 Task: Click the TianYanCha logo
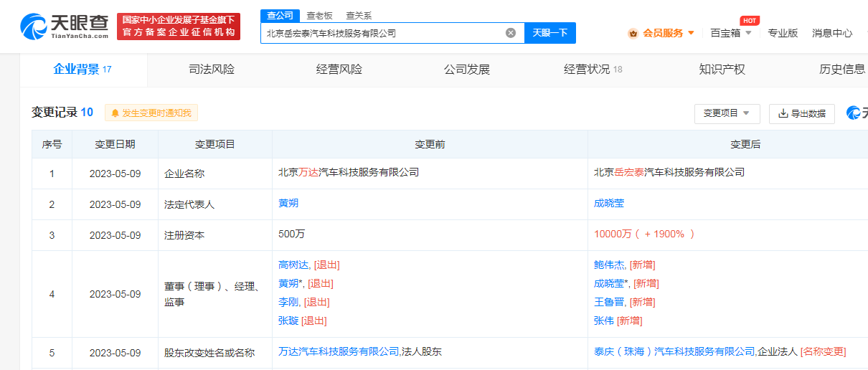[65, 27]
